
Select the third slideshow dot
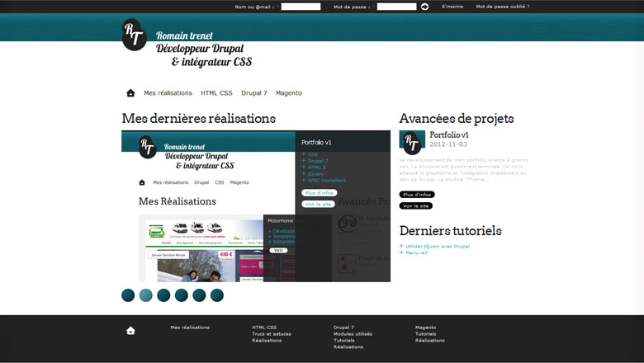(163, 295)
